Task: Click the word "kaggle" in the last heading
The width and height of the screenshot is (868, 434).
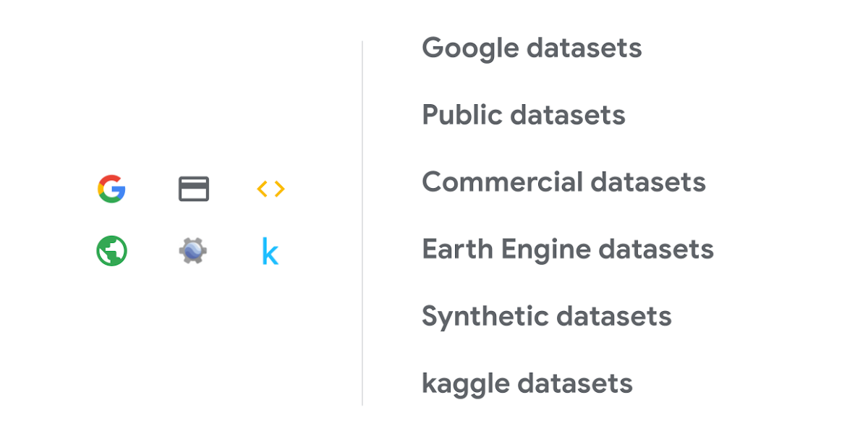Action: point(465,384)
